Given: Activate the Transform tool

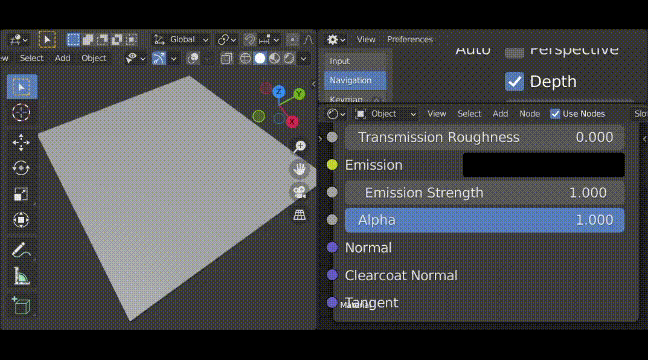Looking at the screenshot, I should pyautogui.click(x=21, y=220).
